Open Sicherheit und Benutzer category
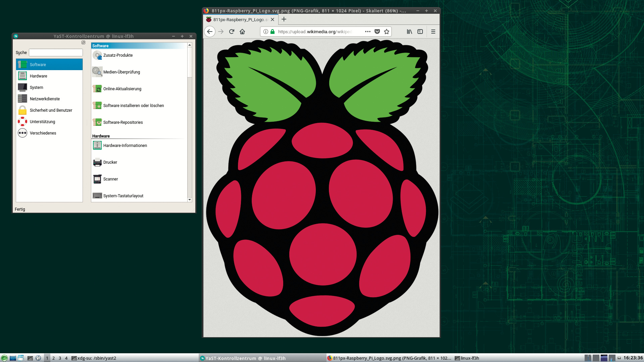644x362 pixels. (x=51, y=110)
